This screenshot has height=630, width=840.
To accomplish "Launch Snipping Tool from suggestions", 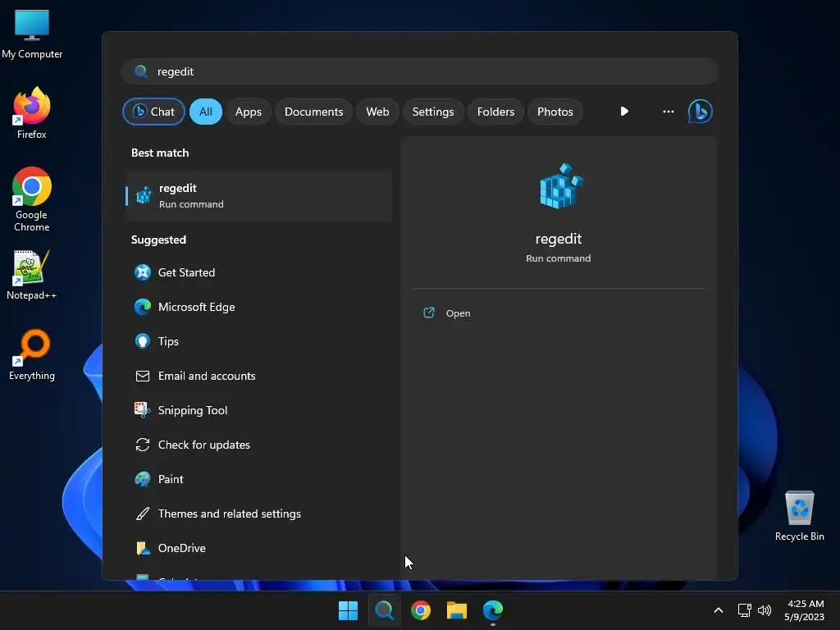I will [x=259, y=410].
